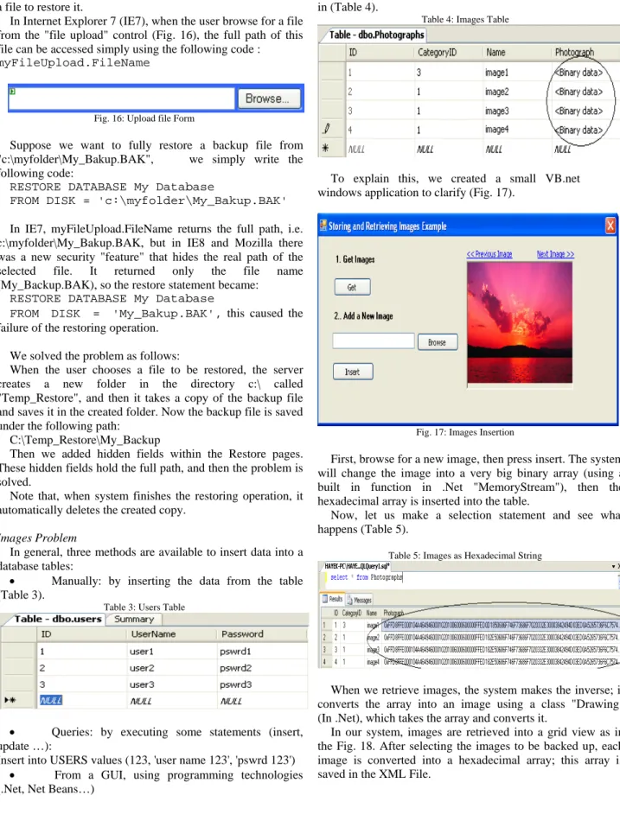
Task: Click the image path text box beside Browse
Action: 373,340
